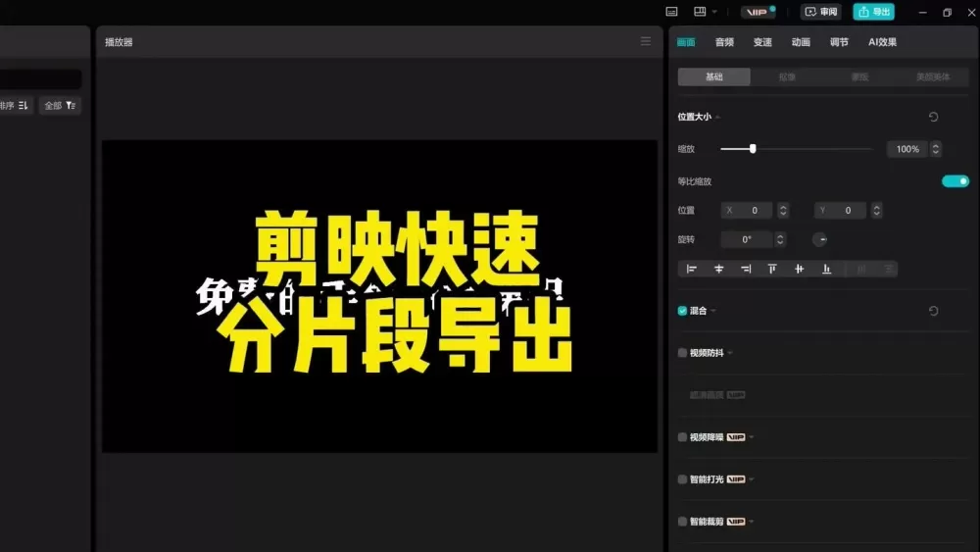Uncheck the 混合 checkbox
Screen dimensions: 980x552
(682, 311)
